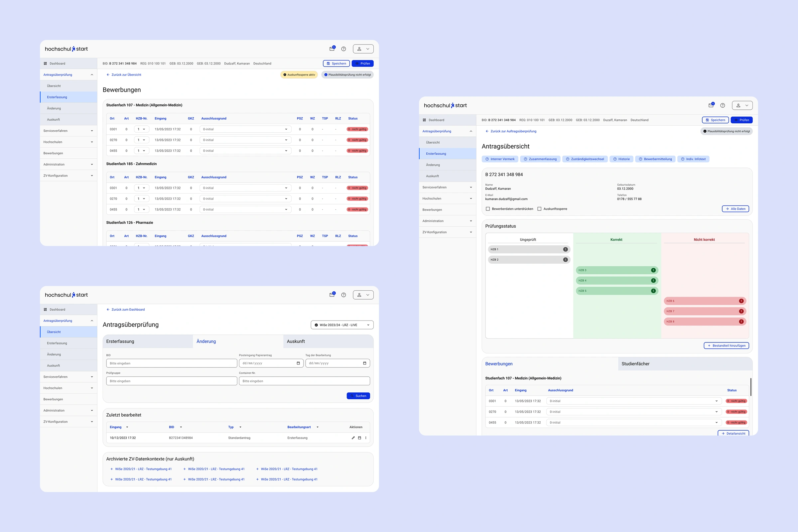The height and width of the screenshot is (532, 798).
Task: Go back via Zurück zur Auftragsüberprüfung link
Action: point(511,131)
